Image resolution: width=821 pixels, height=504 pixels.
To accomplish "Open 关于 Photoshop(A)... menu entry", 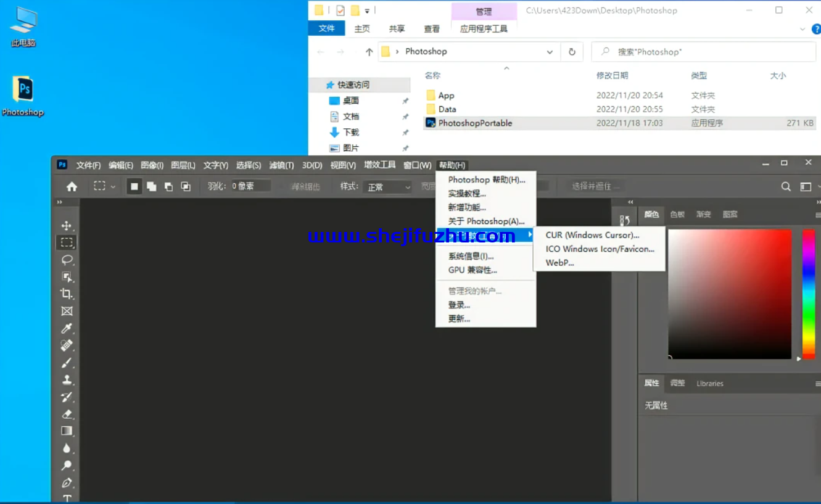I will click(486, 221).
